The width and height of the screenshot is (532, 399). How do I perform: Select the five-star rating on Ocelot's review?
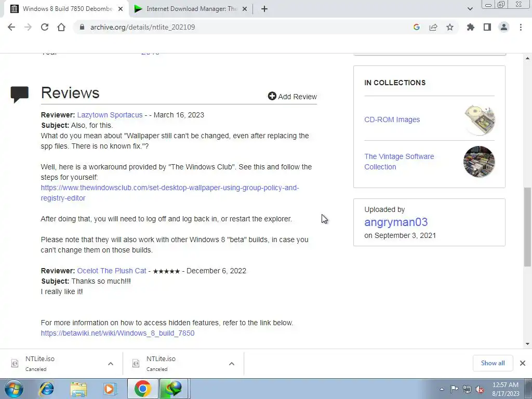[x=166, y=271]
